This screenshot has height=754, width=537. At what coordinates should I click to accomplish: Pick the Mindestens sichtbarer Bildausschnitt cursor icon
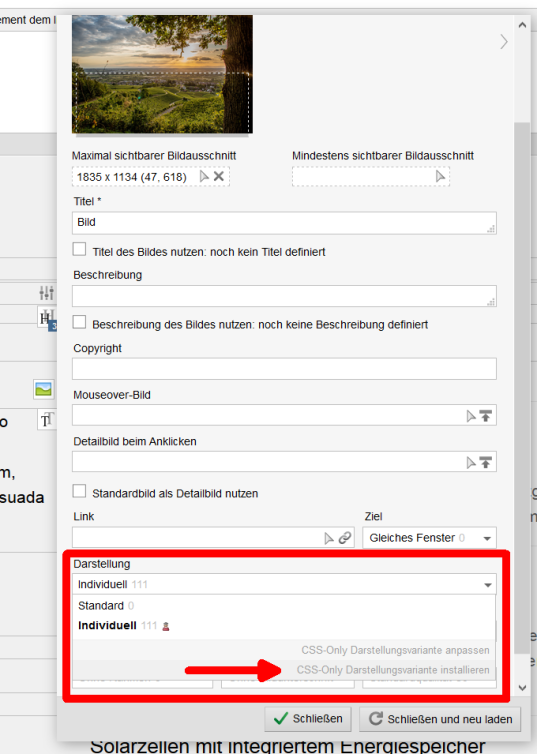440,176
